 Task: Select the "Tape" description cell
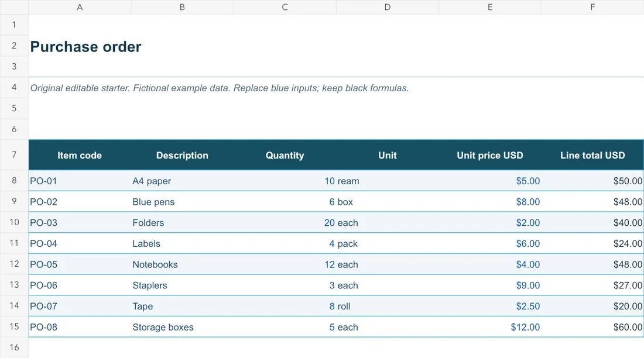(182, 306)
